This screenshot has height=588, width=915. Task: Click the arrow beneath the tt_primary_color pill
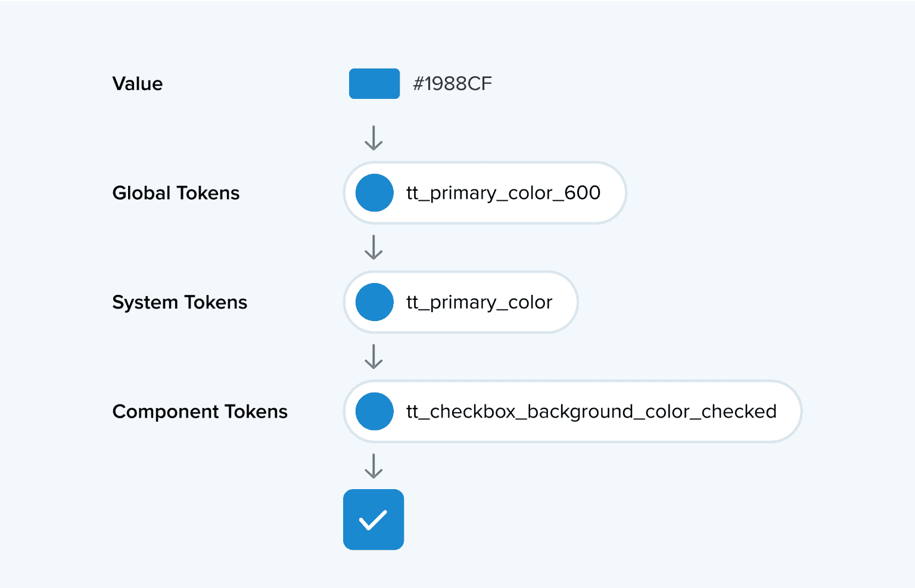(x=374, y=356)
